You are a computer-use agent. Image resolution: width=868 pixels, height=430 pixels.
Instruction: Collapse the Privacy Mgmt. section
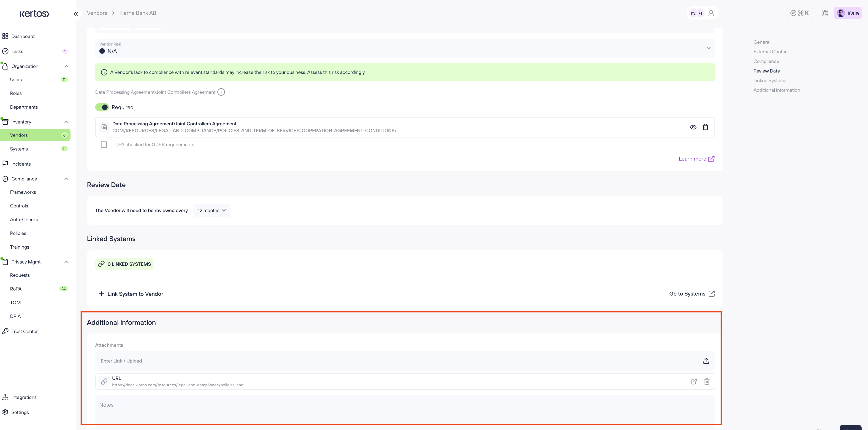[66, 262]
